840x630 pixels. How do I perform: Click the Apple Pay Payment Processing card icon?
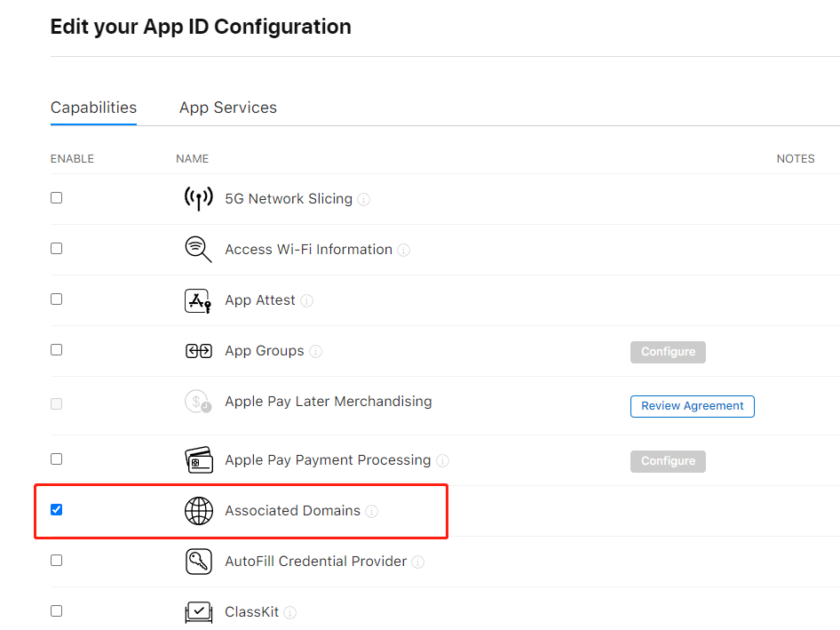[198, 460]
